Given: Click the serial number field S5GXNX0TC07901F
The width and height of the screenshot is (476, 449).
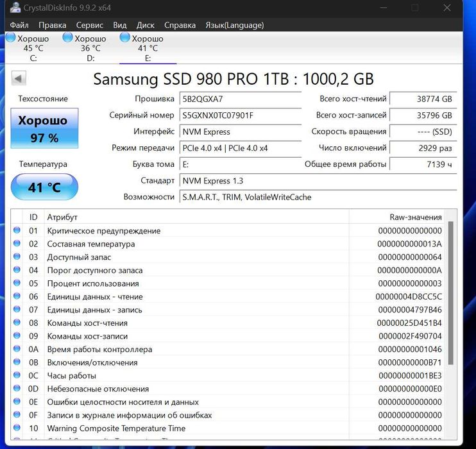Looking at the screenshot, I should [x=241, y=115].
